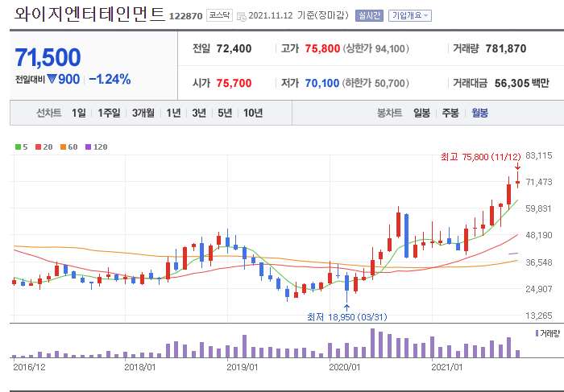The image size is (564, 392).
Task: Click the purple 120 moving average swatch
Action: 88,147
